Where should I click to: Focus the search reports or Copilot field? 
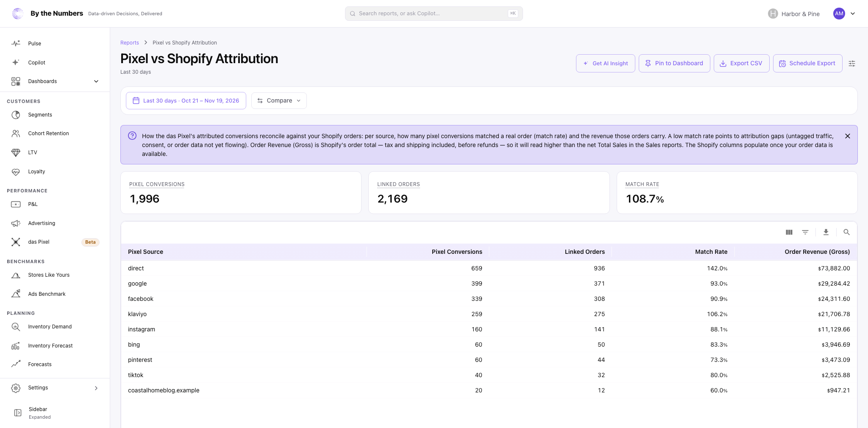pos(434,14)
